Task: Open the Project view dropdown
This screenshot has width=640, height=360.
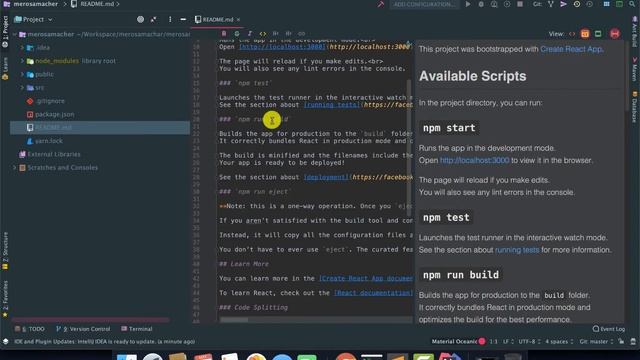Action: pyautogui.click(x=33, y=19)
